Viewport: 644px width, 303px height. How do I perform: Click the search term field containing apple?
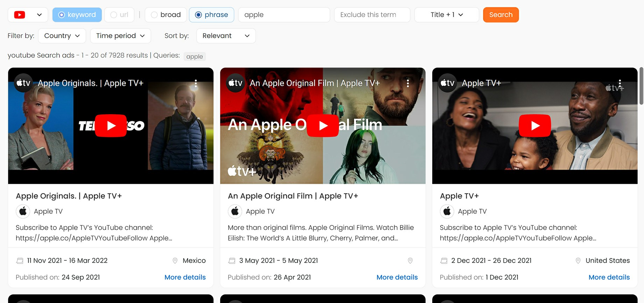(x=284, y=15)
